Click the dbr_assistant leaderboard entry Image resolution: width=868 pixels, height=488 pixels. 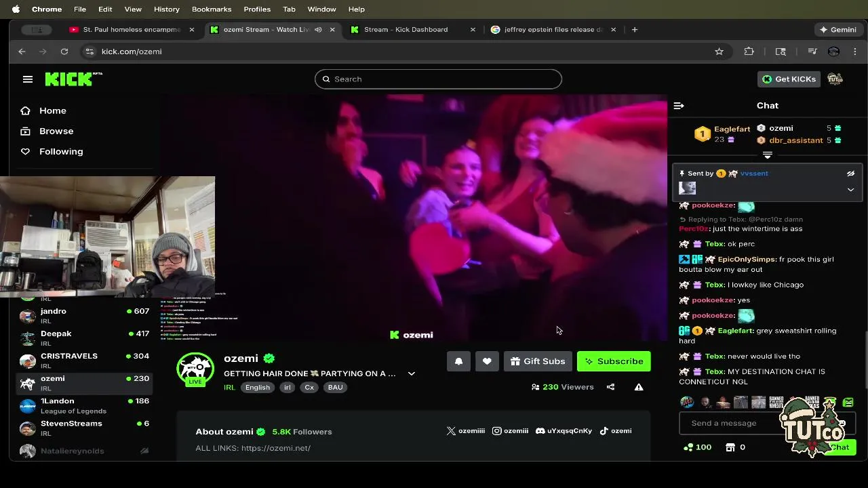pos(799,140)
